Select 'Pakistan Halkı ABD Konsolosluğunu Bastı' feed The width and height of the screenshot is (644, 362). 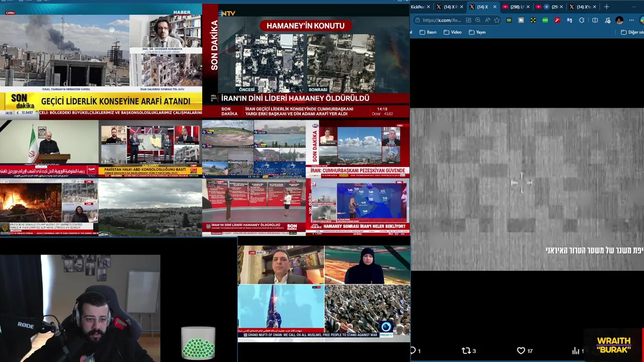click(x=150, y=149)
